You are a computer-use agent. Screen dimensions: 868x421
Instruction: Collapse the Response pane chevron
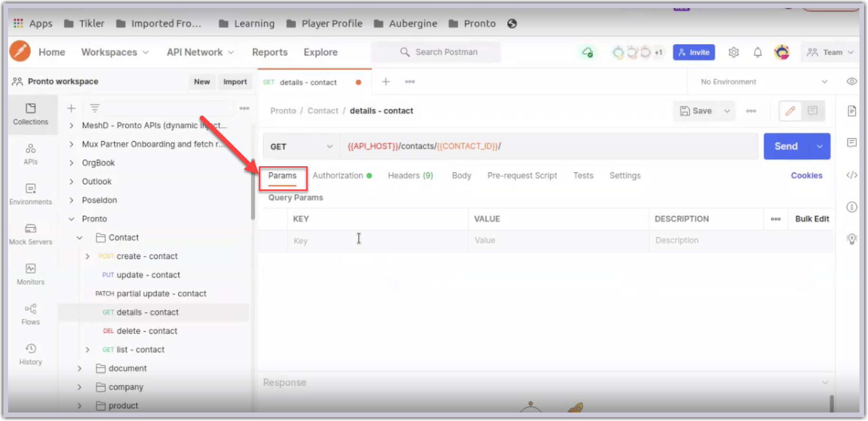click(x=825, y=382)
